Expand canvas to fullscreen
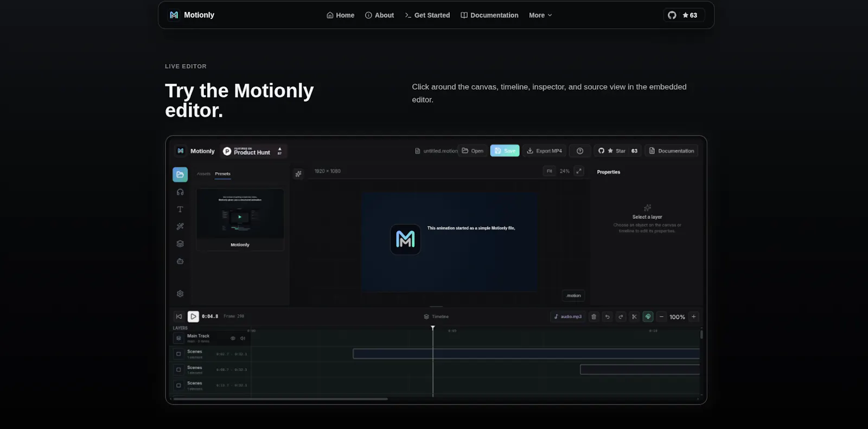The height and width of the screenshot is (429, 868). (579, 171)
